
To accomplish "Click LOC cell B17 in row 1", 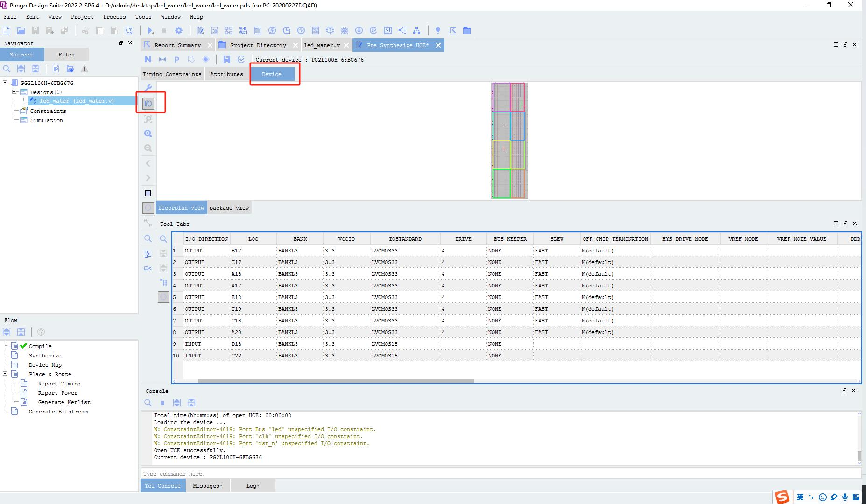I will 253,251.
